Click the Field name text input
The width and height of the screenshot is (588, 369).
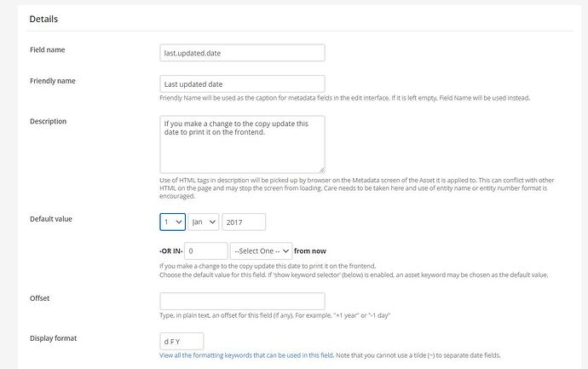pyautogui.click(x=242, y=53)
